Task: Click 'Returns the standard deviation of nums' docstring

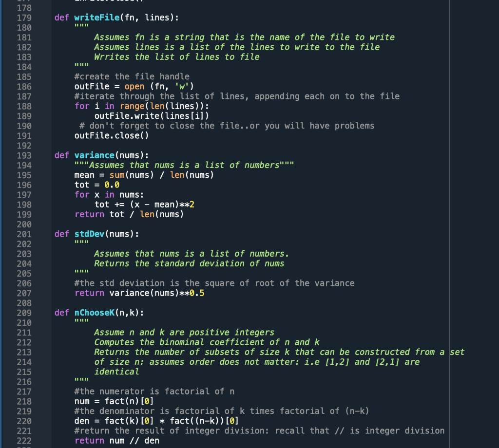Action: click(189, 263)
